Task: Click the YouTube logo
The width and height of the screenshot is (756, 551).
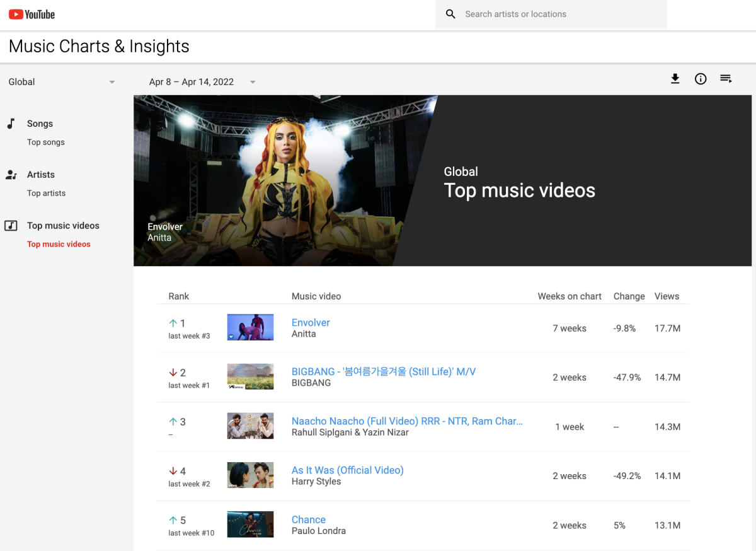Action: (31, 14)
